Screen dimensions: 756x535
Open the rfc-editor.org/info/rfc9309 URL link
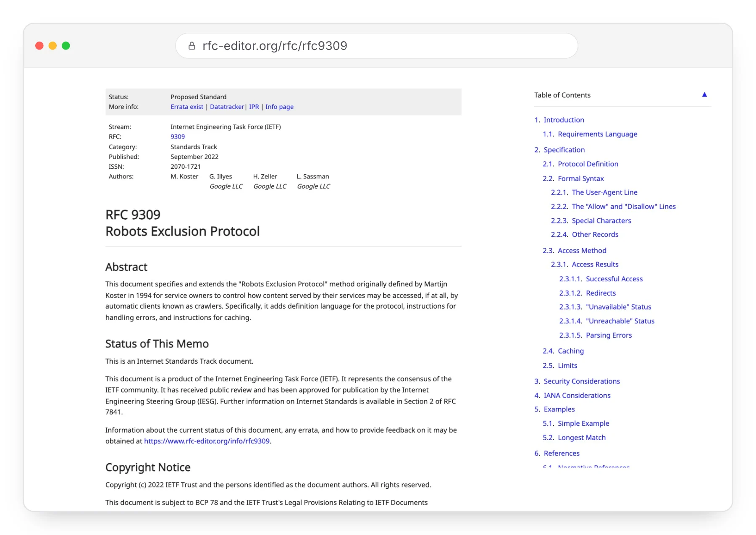pyautogui.click(x=207, y=441)
